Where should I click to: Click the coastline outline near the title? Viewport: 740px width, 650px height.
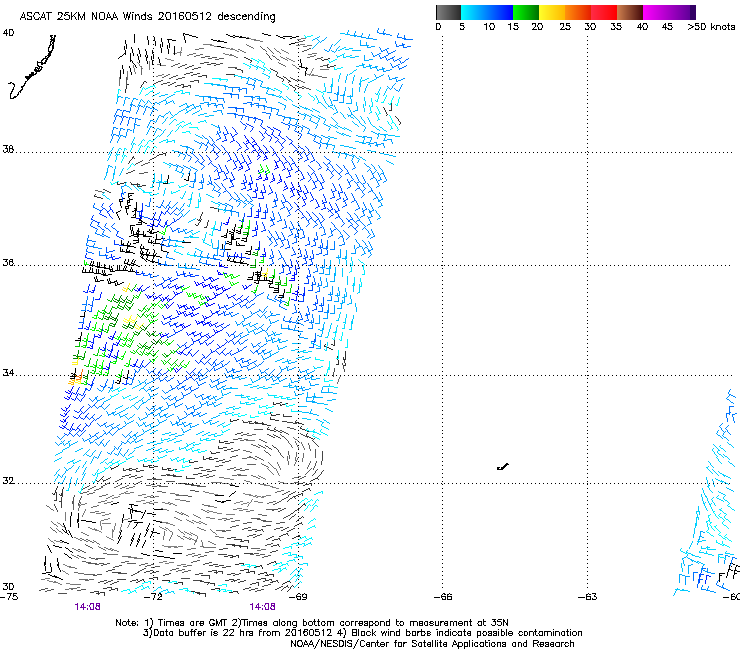[32, 67]
